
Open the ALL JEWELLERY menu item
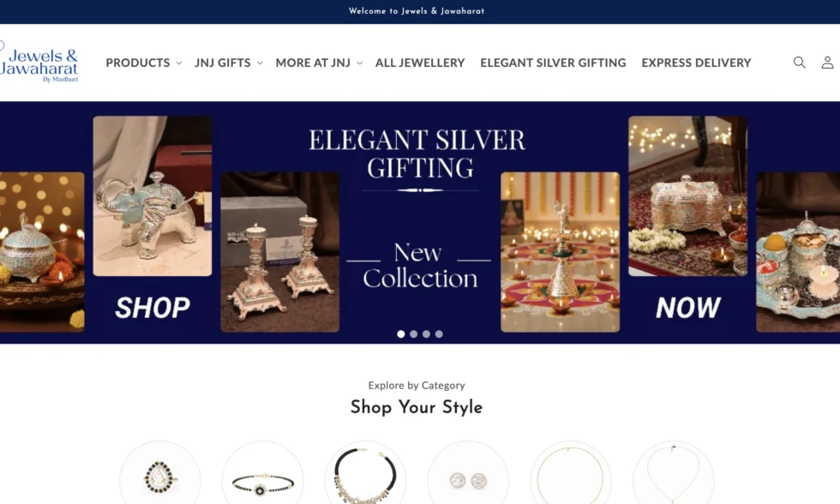pos(420,63)
